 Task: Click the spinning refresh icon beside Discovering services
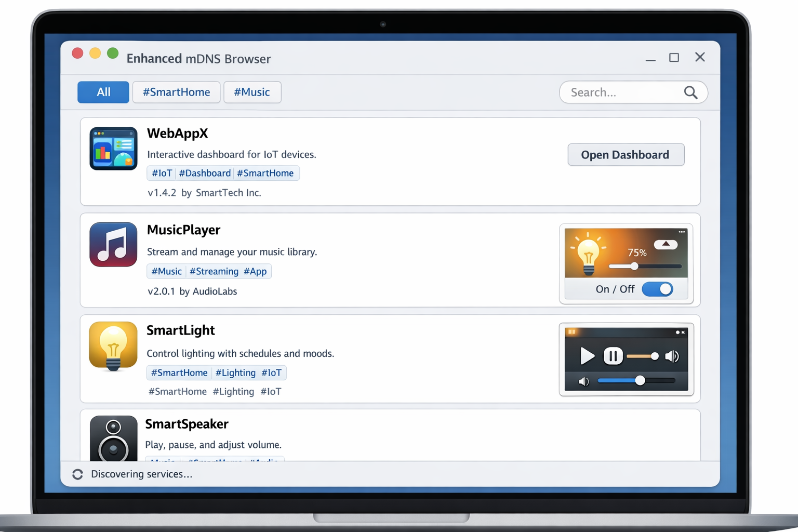[77, 474]
